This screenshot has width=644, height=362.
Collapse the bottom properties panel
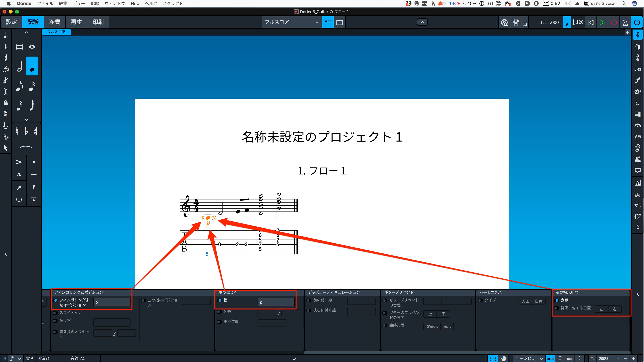click(294, 359)
